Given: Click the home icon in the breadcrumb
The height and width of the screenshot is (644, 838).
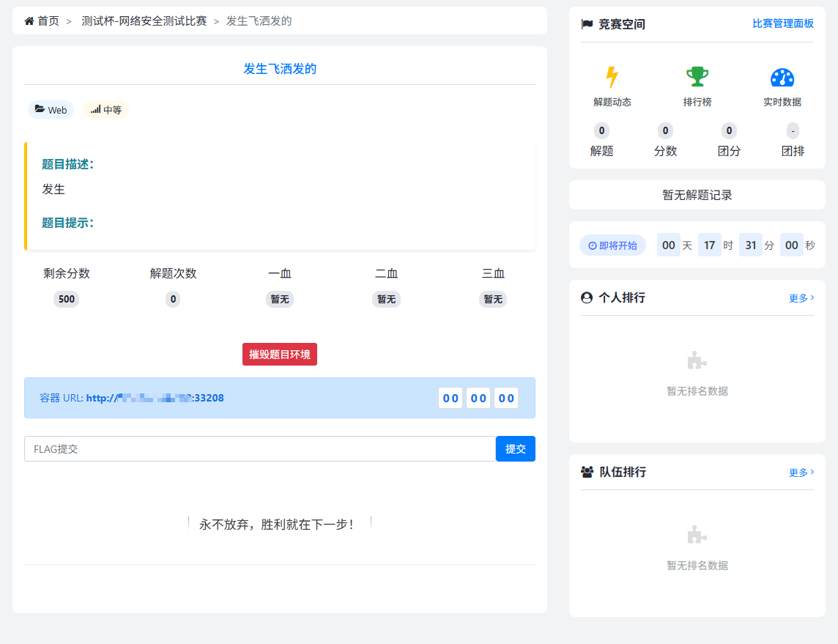Looking at the screenshot, I should click(x=29, y=21).
